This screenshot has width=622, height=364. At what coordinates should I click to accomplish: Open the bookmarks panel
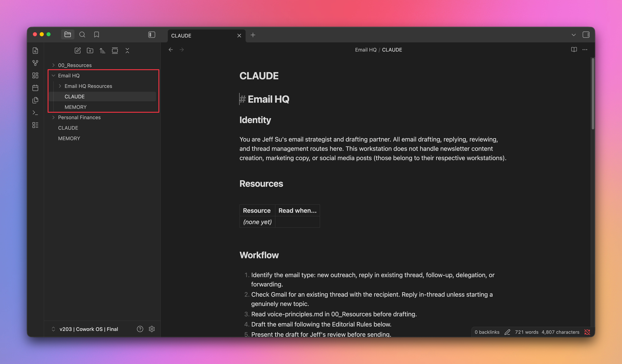[x=96, y=34]
